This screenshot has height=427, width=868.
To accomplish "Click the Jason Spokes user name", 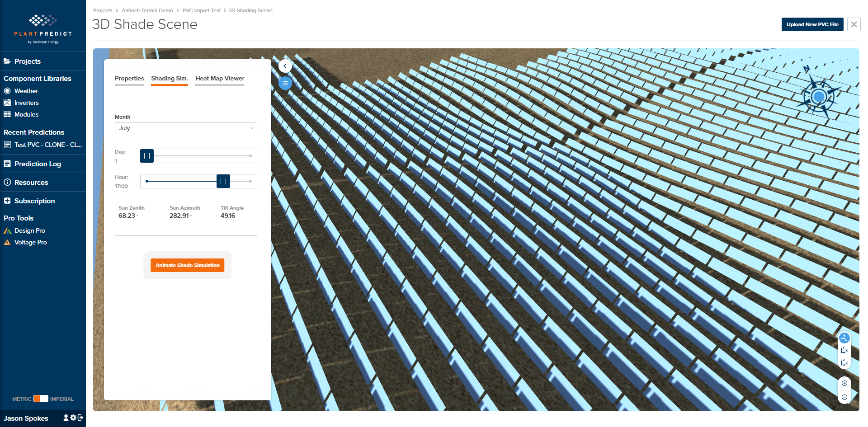I will [x=26, y=418].
